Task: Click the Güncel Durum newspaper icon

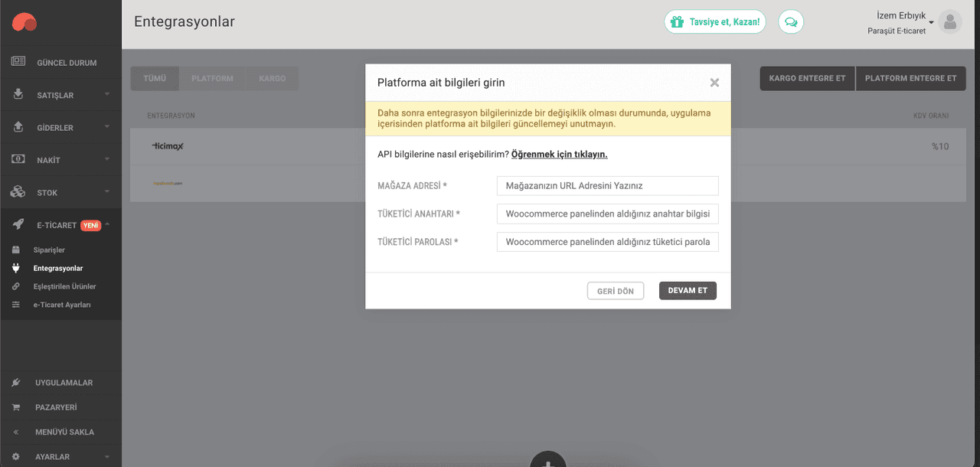Action: tap(18, 62)
